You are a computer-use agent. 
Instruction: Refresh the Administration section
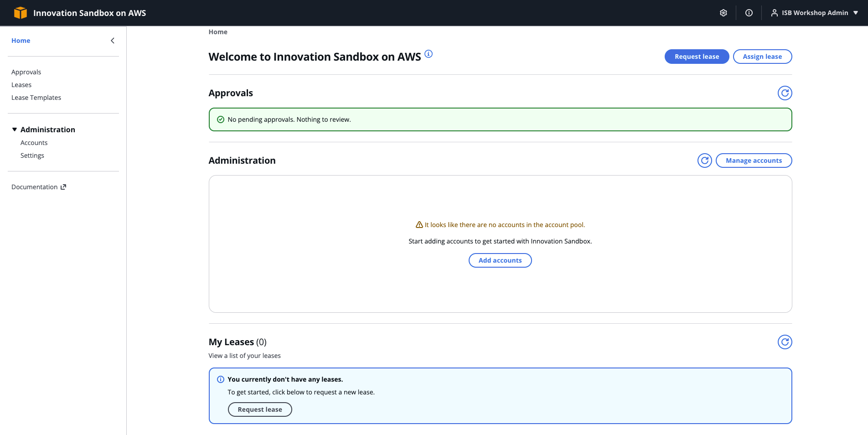tap(704, 161)
